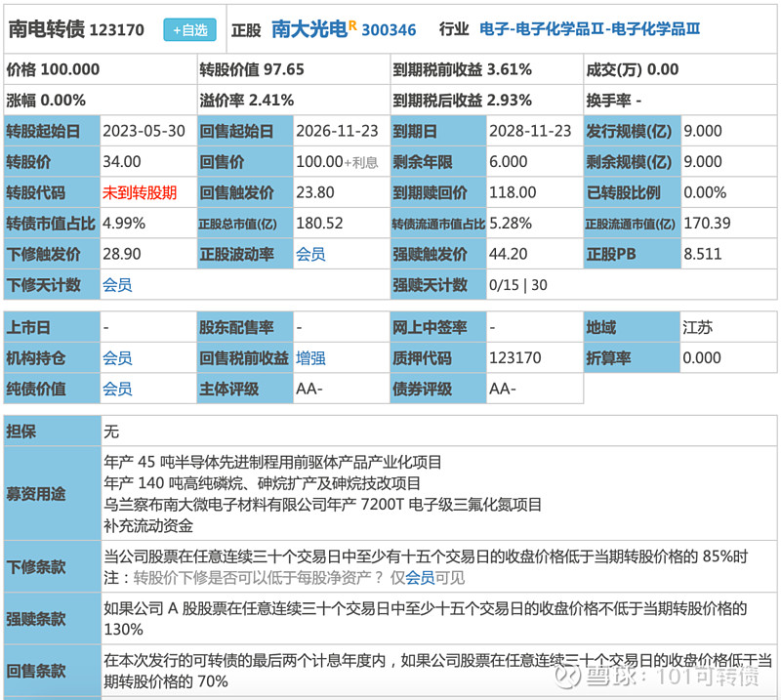The height and width of the screenshot is (700, 781).
Task: Click the 回售条款 clause text mentioning 70%
Action: pyautogui.click(x=437, y=671)
